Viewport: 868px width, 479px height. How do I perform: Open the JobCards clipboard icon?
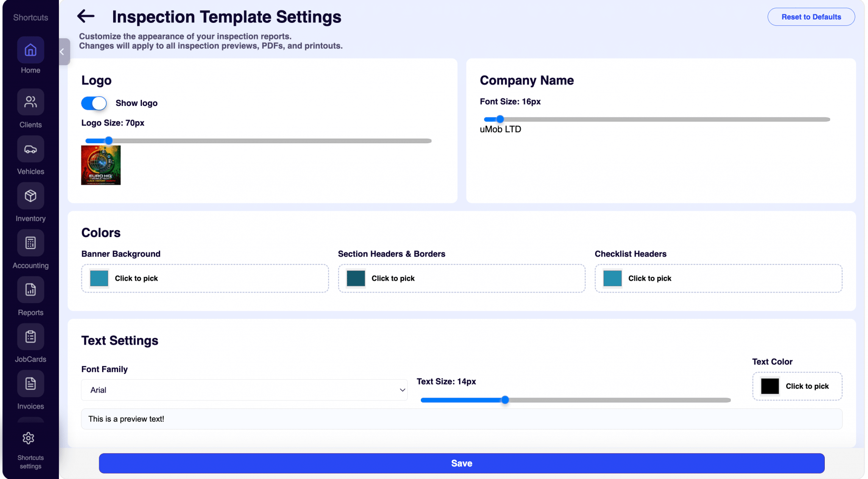click(x=31, y=337)
